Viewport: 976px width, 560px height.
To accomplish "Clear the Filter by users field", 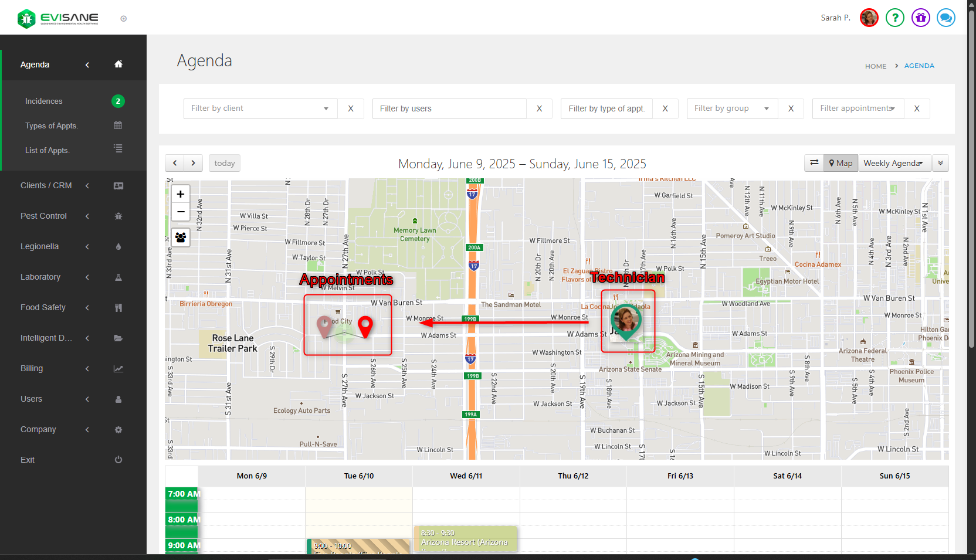I will coord(540,108).
